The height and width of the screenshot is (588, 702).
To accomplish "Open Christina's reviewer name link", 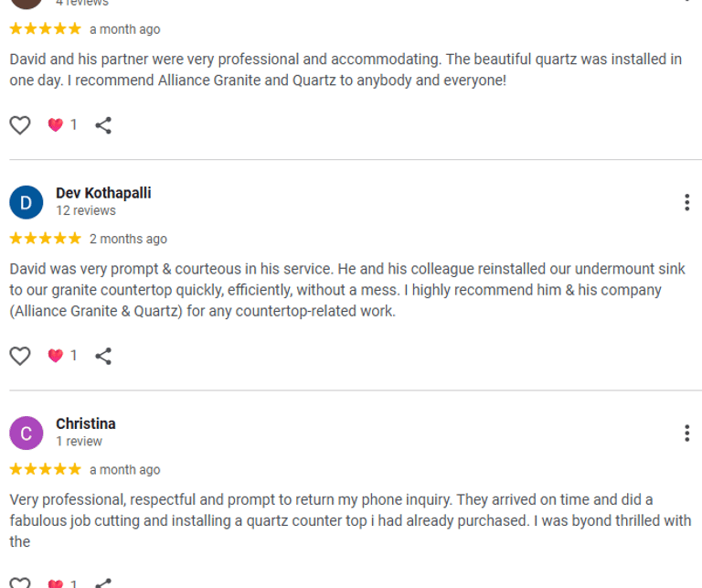I will (x=86, y=423).
